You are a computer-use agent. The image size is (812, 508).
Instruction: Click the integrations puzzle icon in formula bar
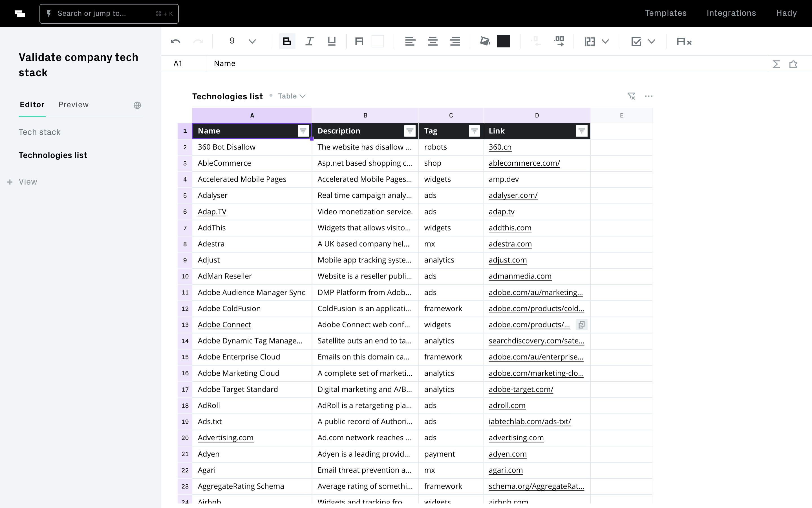click(x=793, y=64)
